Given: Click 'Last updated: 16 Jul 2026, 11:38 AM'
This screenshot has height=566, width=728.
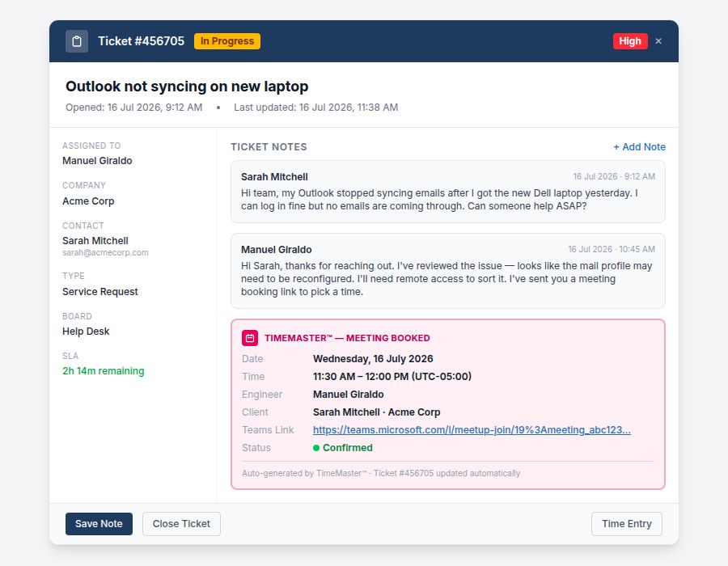Looking at the screenshot, I should [x=315, y=108].
